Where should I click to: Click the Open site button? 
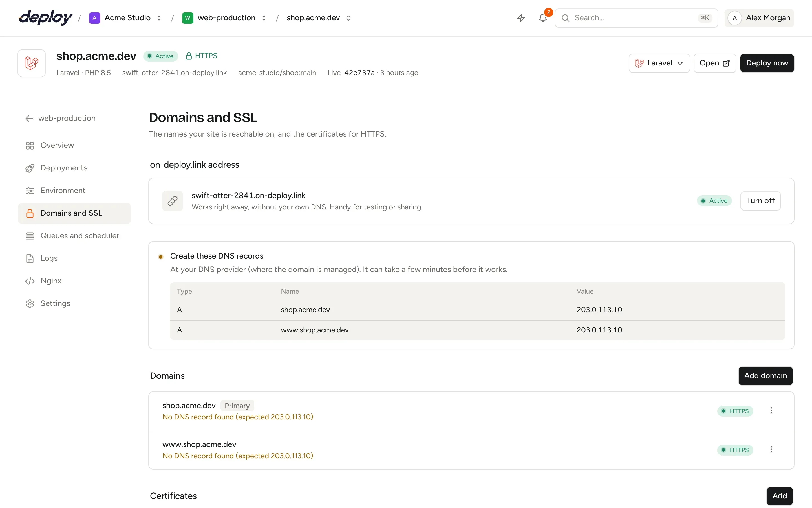click(715, 63)
